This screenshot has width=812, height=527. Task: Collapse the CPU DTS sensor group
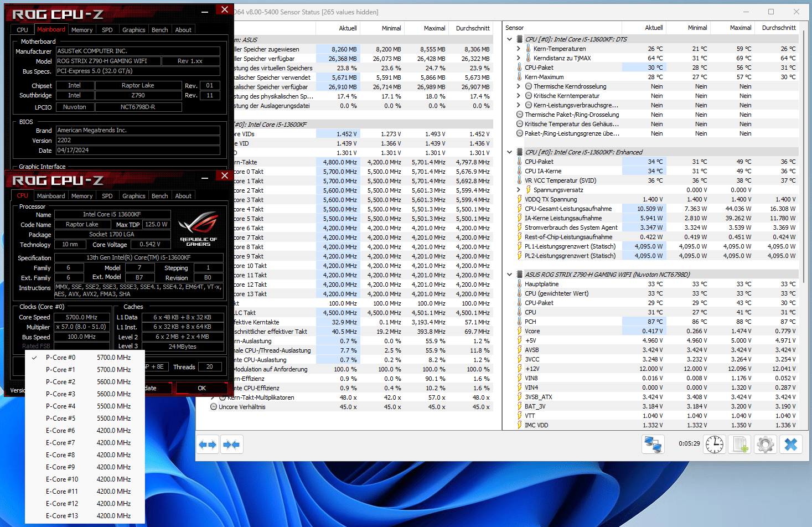coord(510,39)
